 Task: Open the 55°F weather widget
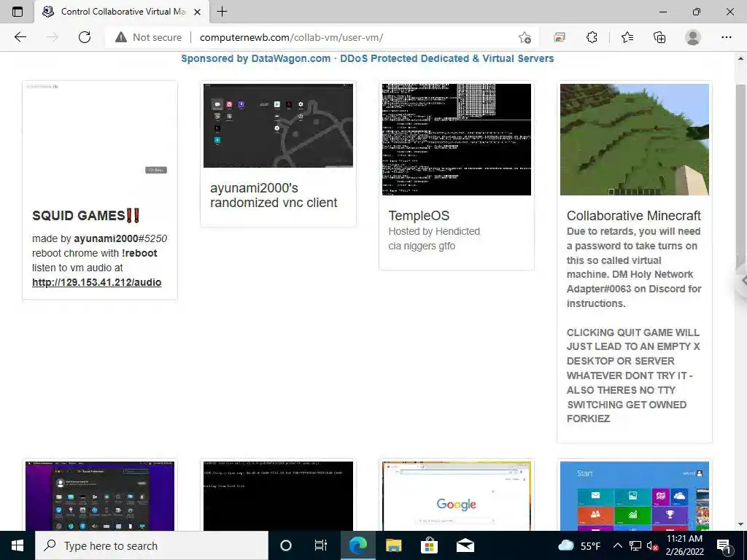point(578,545)
